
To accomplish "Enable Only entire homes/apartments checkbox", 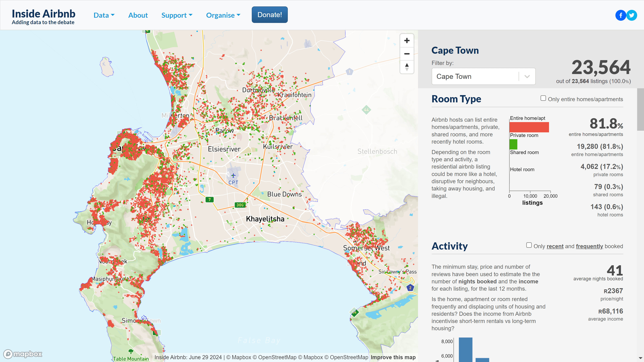I will (x=543, y=98).
